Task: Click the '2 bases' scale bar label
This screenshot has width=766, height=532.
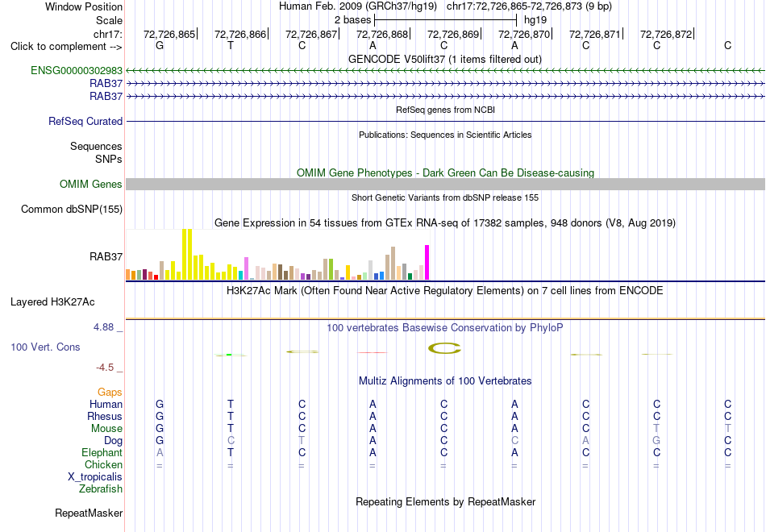Action: [352, 20]
